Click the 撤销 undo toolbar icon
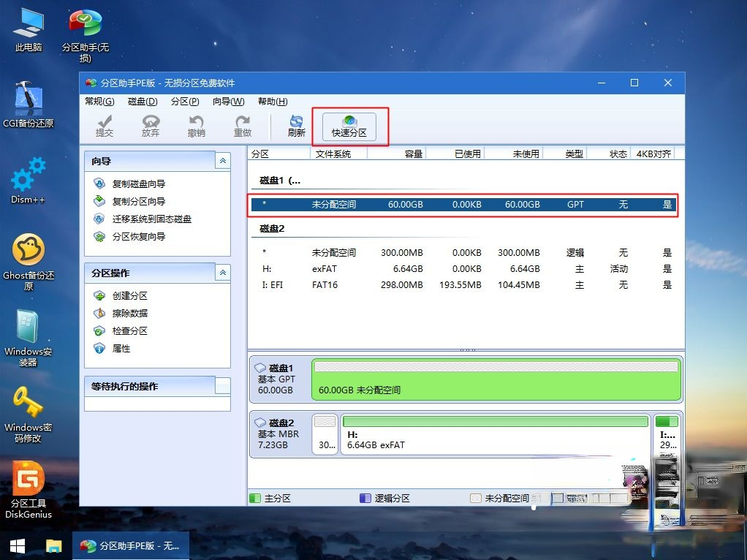Image resolution: width=747 pixels, height=560 pixels. pyautogui.click(x=196, y=126)
